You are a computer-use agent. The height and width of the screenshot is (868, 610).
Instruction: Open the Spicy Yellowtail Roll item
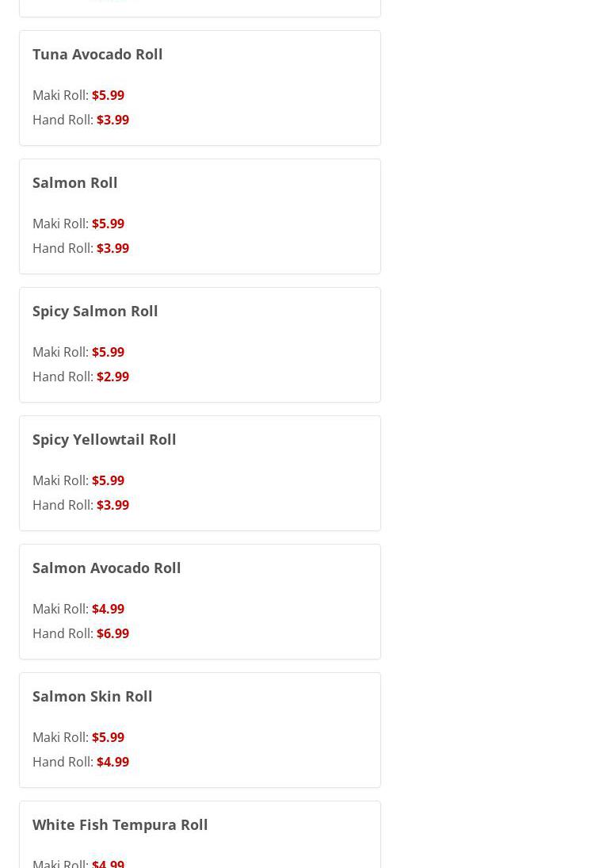pos(105,439)
